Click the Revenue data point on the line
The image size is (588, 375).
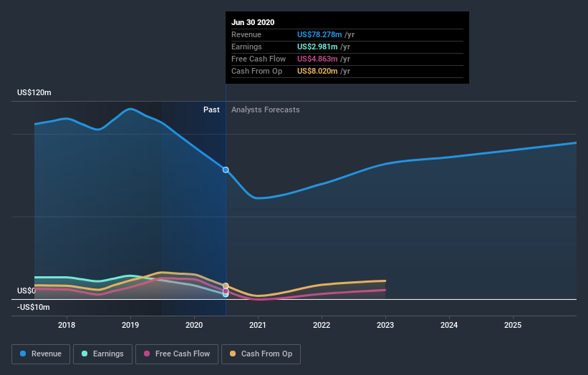point(226,170)
